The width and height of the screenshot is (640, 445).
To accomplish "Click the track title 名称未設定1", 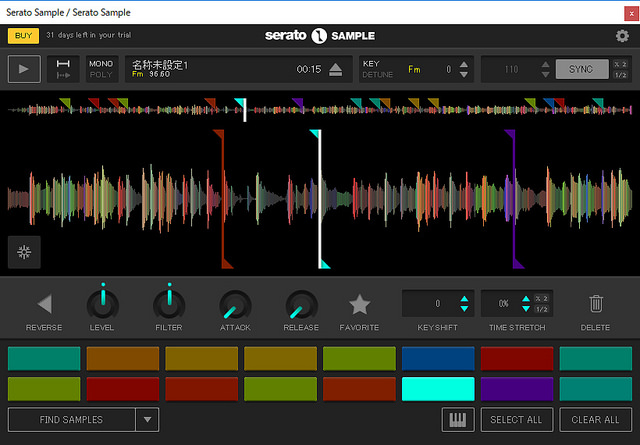I will (160, 65).
